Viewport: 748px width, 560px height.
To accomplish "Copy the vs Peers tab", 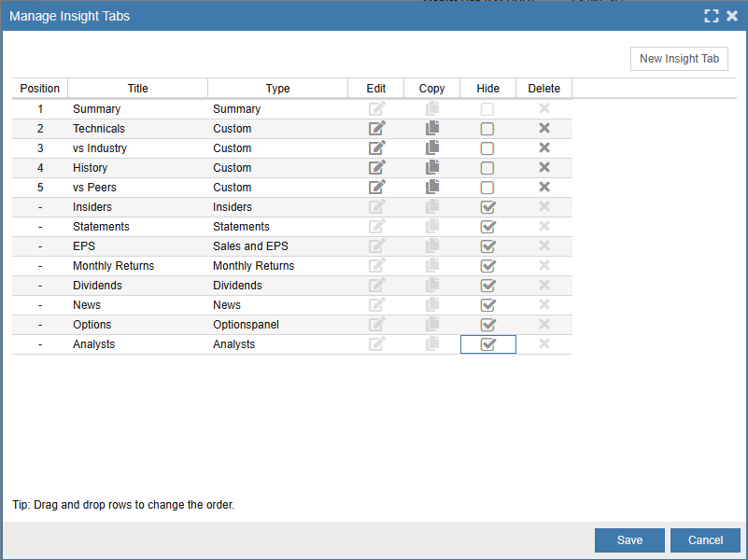I will click(432, 187).
